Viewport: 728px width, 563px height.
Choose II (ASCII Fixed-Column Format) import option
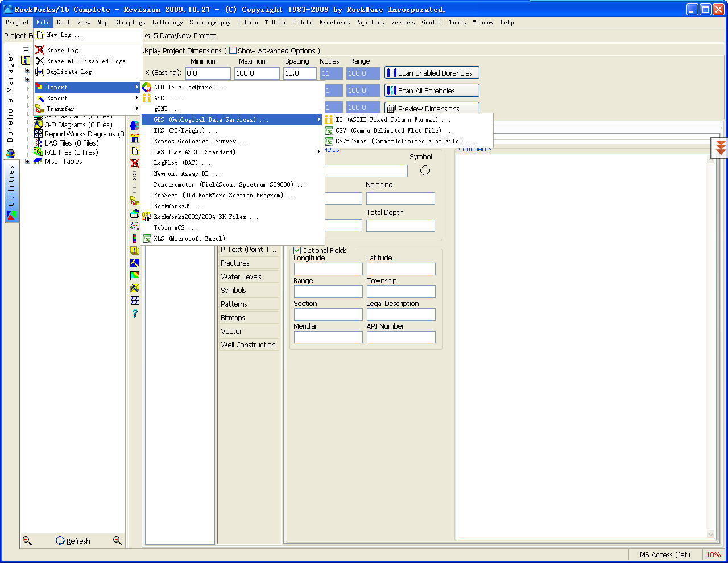click(407, 119)
